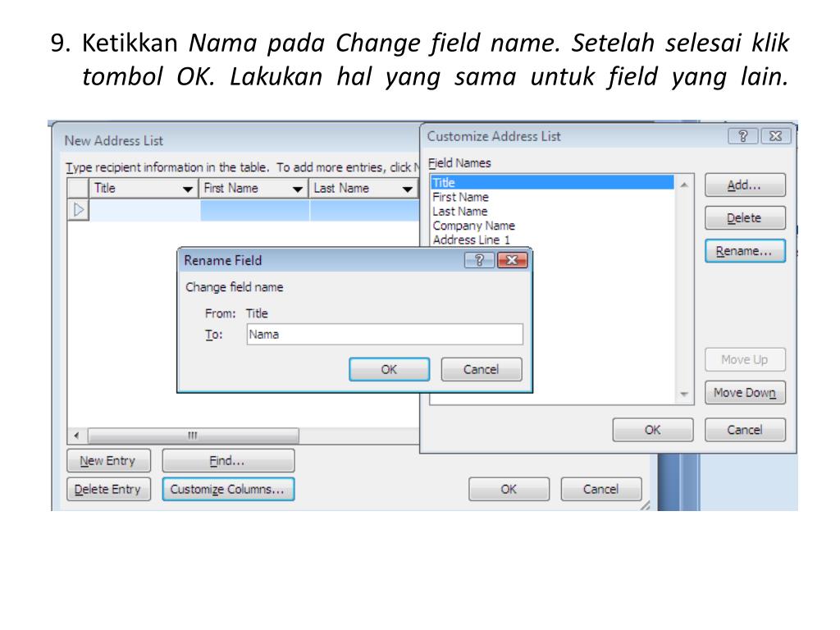
Task: Click the empty First Name cell
Action: (254, 209)
